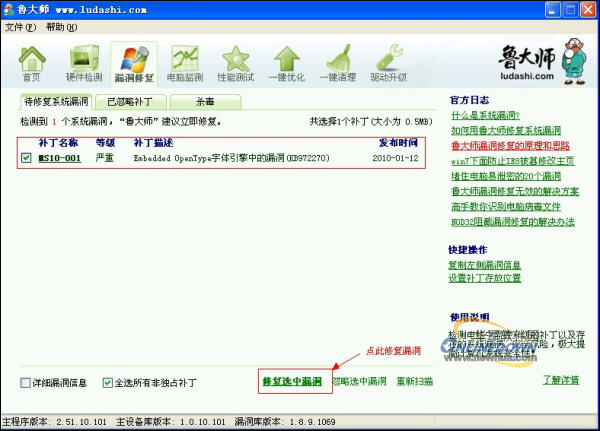Sort by 补丁描述 column header

click(x=153, y=143)
